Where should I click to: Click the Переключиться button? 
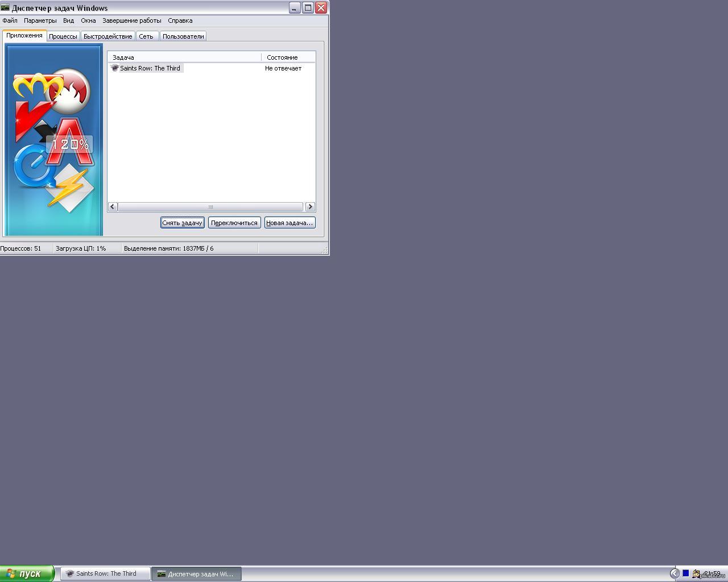coord(234,223)
